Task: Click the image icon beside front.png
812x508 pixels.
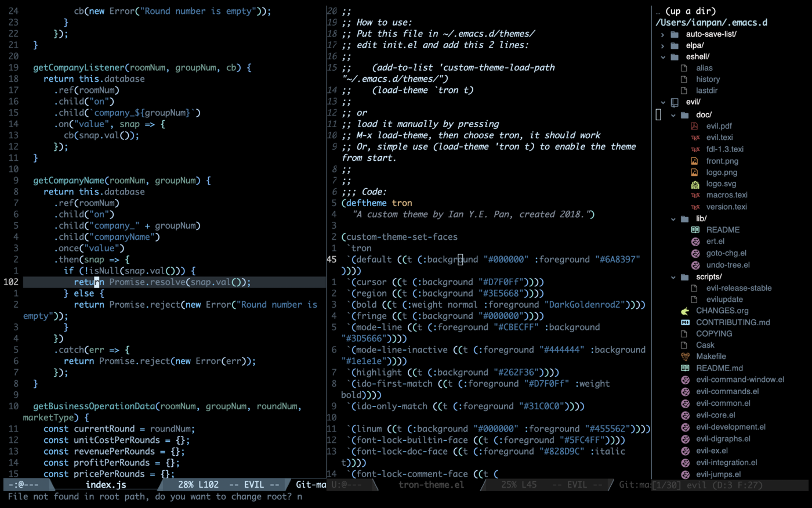Action: click(694, 161)
